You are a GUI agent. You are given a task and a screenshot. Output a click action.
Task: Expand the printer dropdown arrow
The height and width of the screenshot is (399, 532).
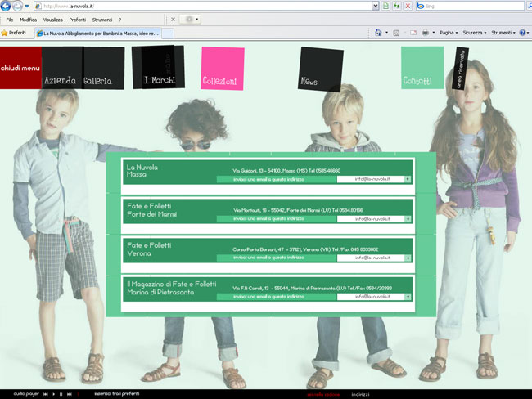(433, 33)
